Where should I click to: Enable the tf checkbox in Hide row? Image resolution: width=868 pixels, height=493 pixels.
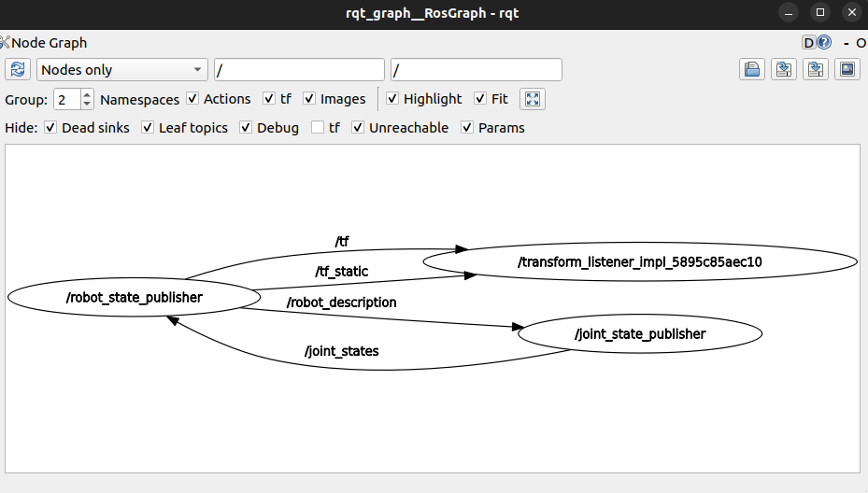point(318,128)
